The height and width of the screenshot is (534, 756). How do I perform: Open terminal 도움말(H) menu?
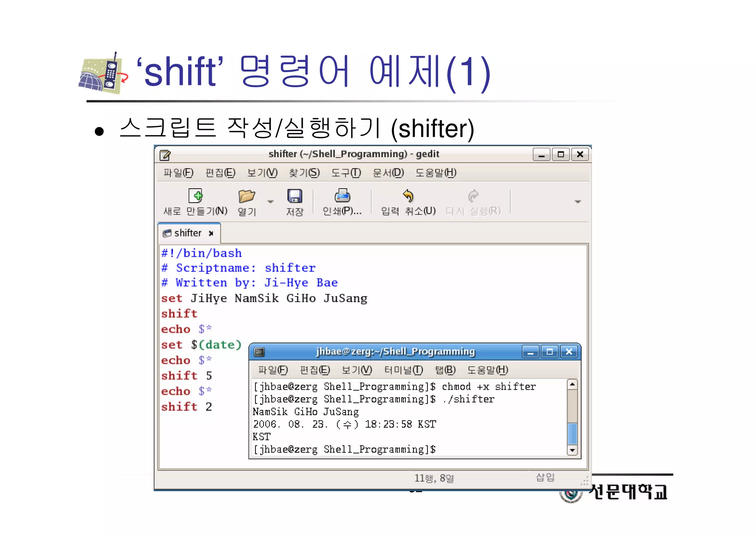(488, 370)
